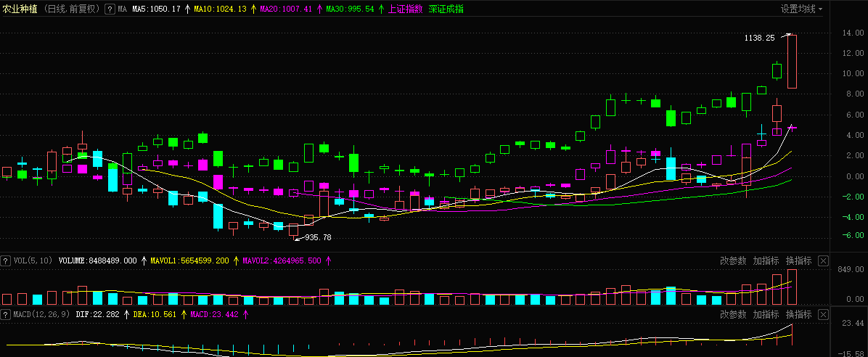This screenshot has height=357, width=868.
Task: Click 换指标 in the VOL panel
Action: point(798,260)
